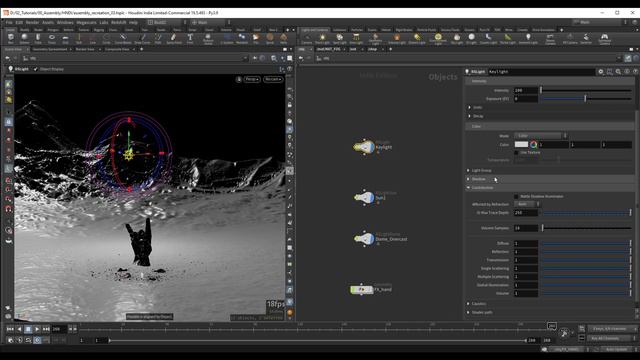This screenshot has height=360, width=640.
Task: Click the Sky Light shelf tool
Action: pyautogui.click(x=457, y=39)
